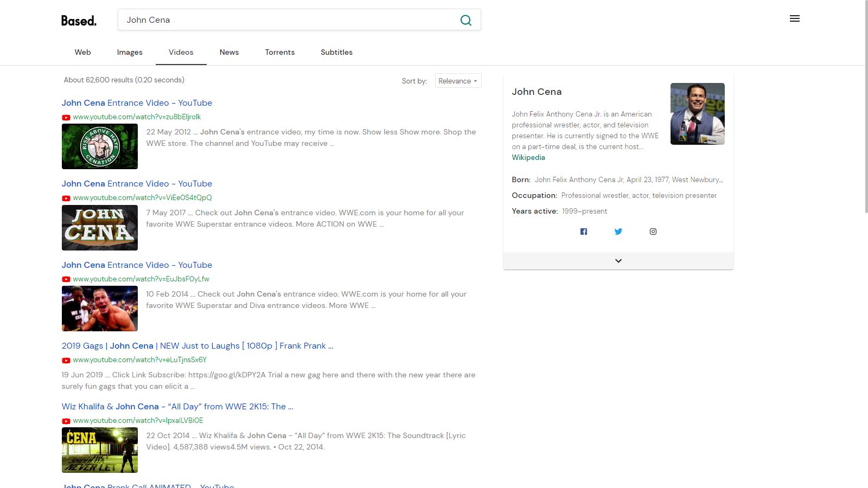Click the search magnifier icon

[x=465, y=20]
